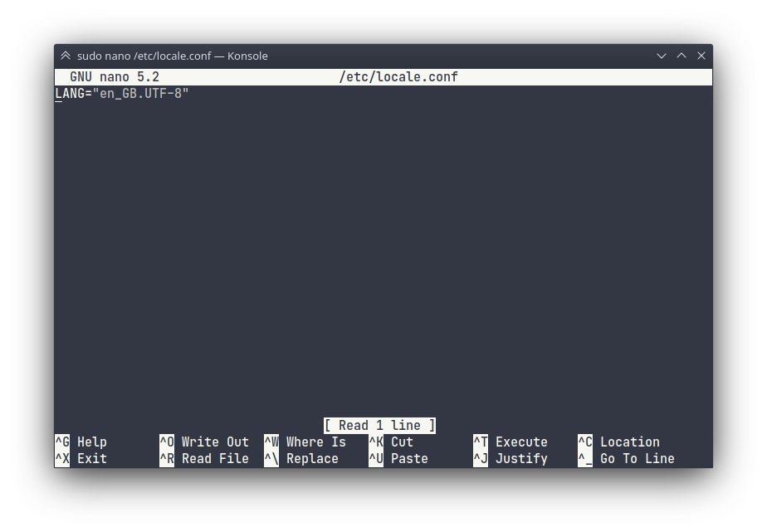
Task: Click the '/etc/locale.conf' filename in nano header
Action: click(x=398, y=76)
